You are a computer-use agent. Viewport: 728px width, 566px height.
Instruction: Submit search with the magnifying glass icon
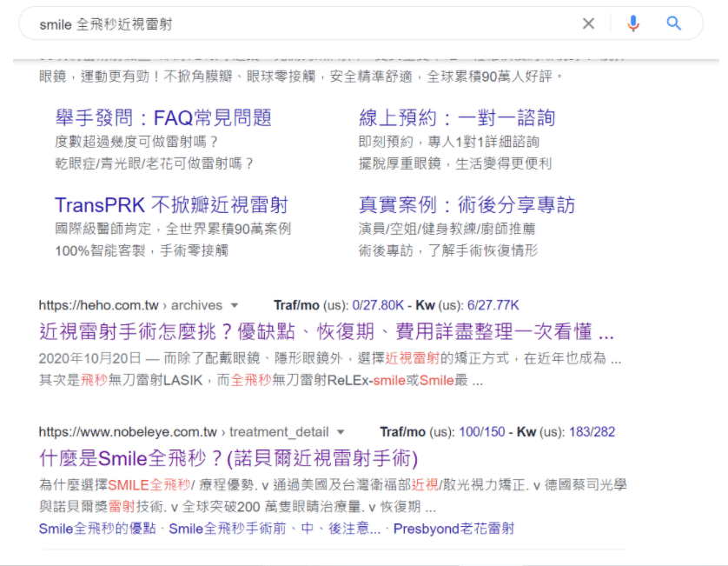point(673,23)
